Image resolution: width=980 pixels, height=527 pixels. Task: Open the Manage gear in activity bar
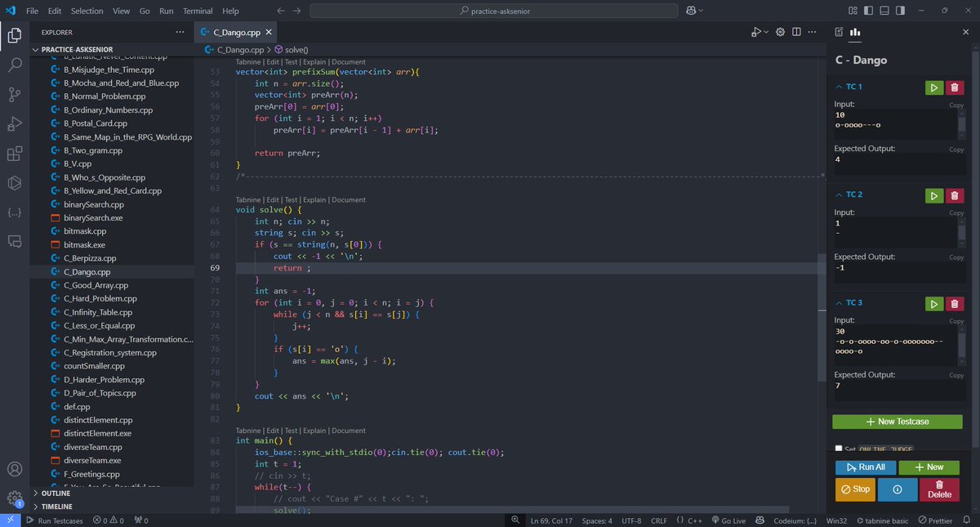tap(15, 498)
